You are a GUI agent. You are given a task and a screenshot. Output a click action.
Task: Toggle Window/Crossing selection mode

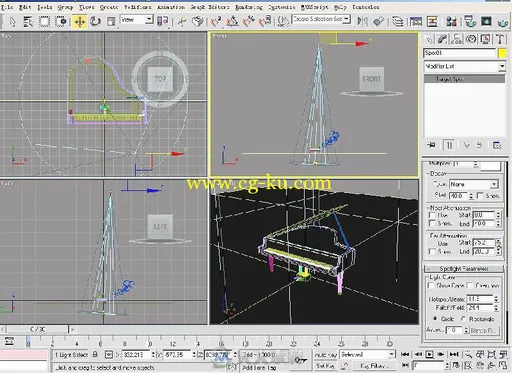61,22
